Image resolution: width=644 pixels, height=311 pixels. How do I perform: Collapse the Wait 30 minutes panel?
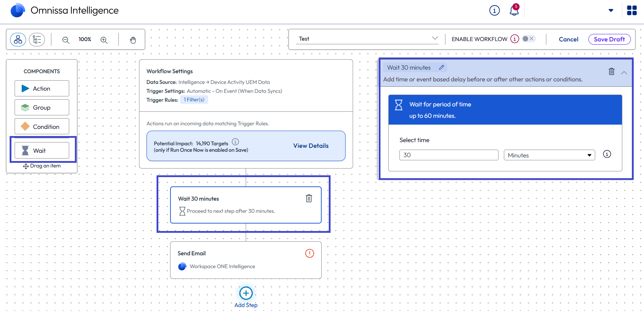click(x=624, y=72)
